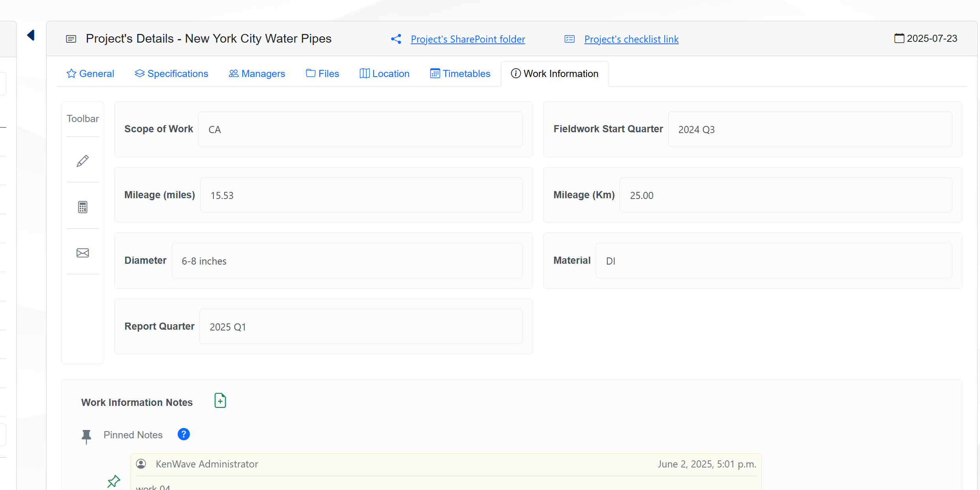Click the pencil edit icon in Toolbar

pyautogui.click(x=82, y=161)
